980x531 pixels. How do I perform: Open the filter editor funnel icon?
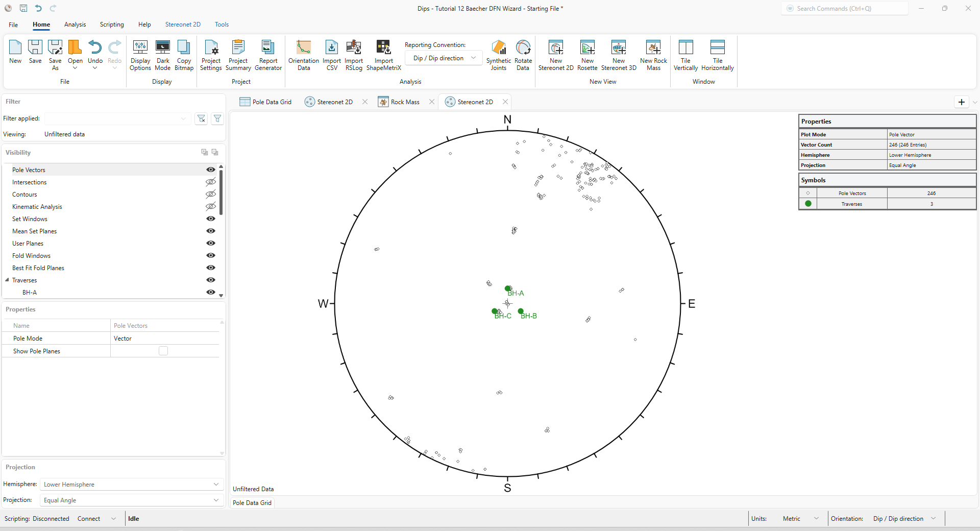(x=217, y=118)
